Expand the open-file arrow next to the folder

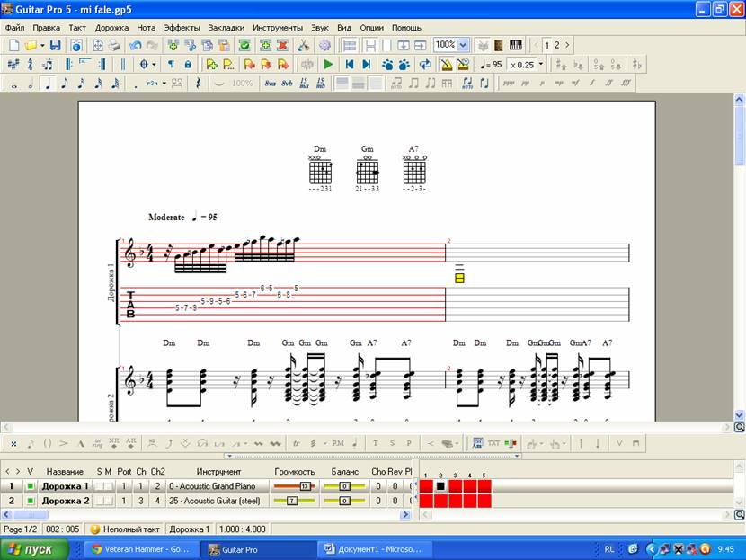tap(42, 46)
